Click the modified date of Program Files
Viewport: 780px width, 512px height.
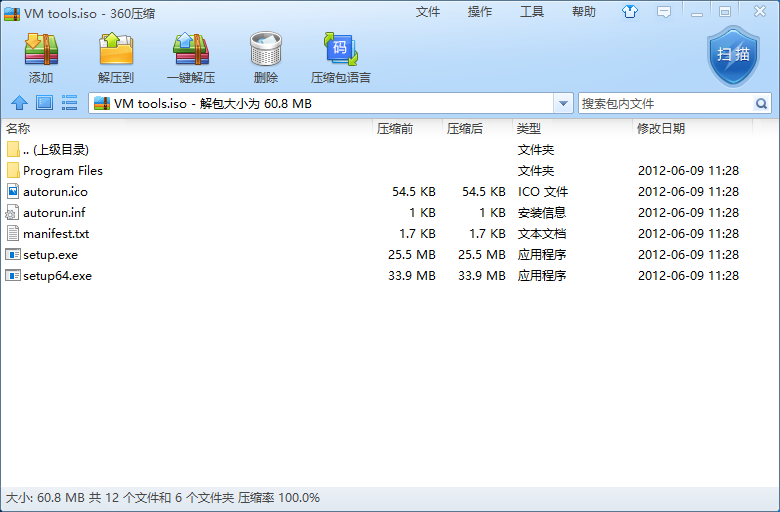click(688, 171)
